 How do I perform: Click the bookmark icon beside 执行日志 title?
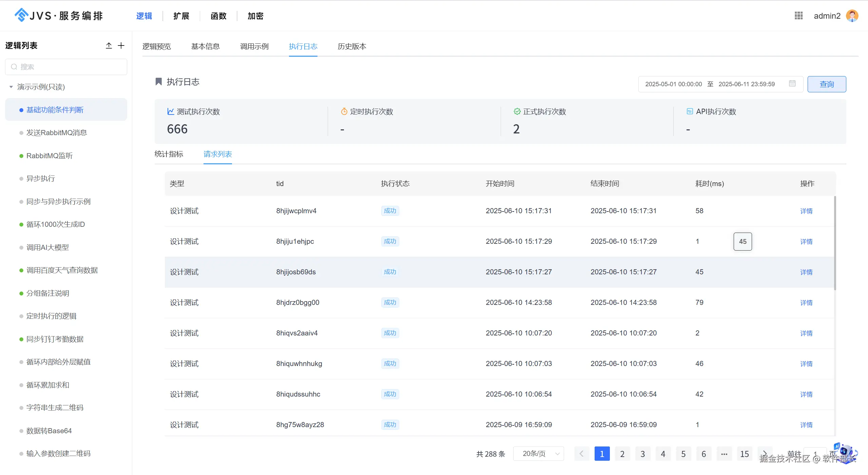(x=158, y=81)
